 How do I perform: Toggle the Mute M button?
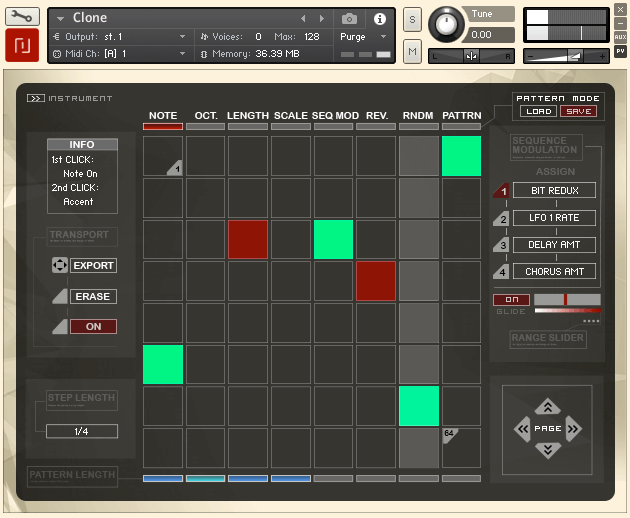pyautogui.click(x=412, y=51)
